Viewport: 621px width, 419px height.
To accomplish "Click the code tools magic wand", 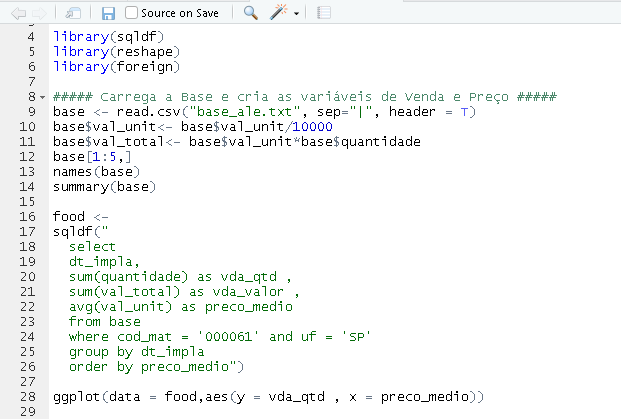I will point(280,13).
